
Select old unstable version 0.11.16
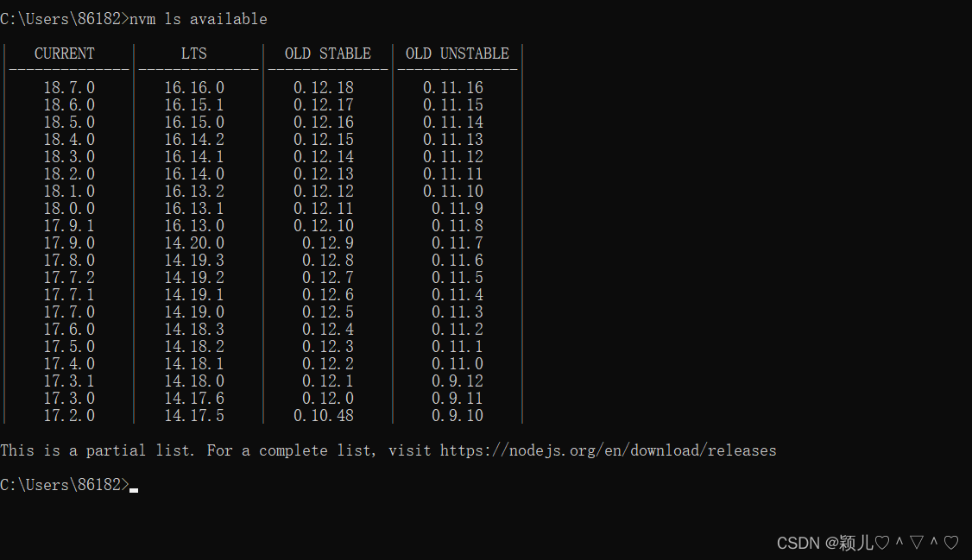(x=453, y=88)
